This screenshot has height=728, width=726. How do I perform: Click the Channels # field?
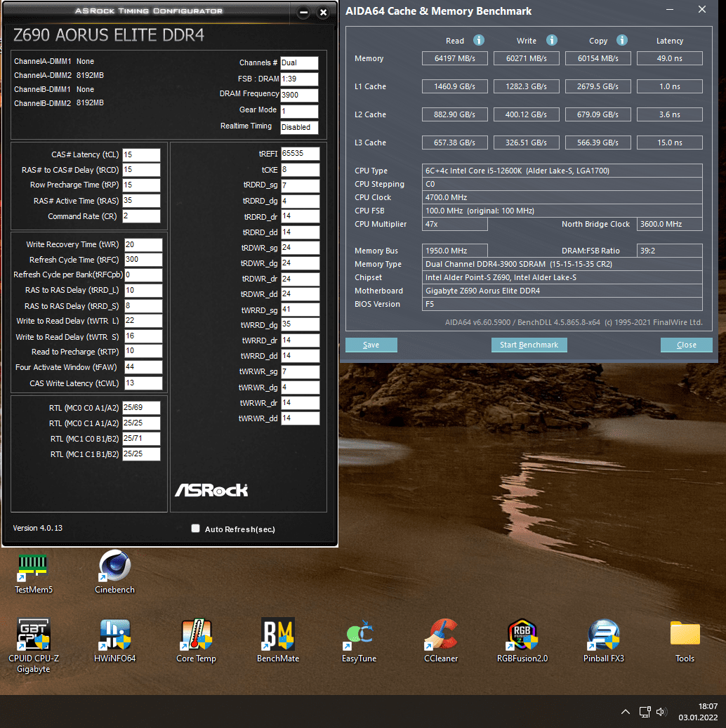(x=300, y=62)
